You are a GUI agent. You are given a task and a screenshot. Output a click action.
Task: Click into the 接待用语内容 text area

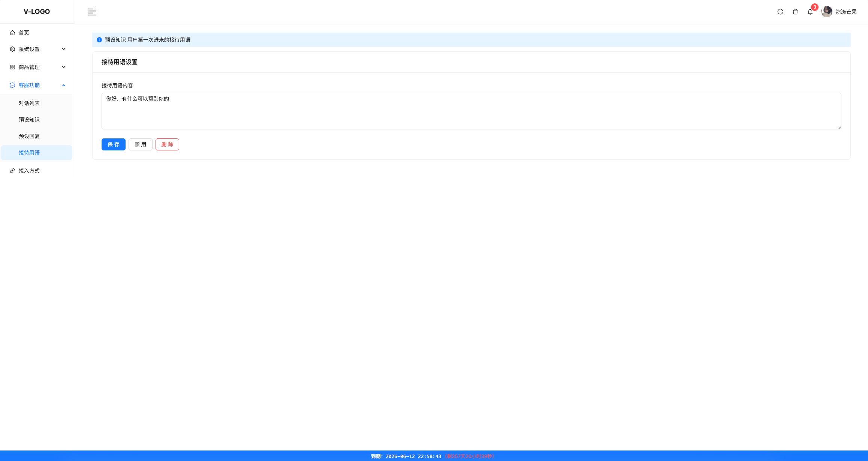coord(471,111)
